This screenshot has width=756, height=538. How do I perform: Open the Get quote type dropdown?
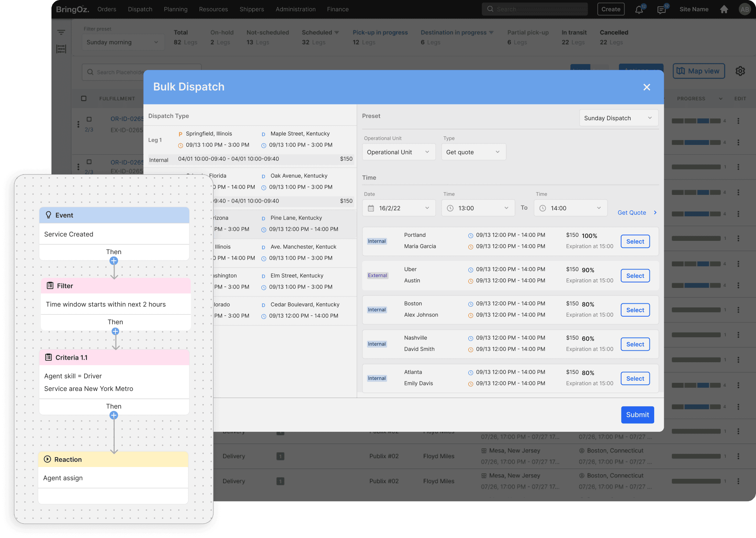474,152
